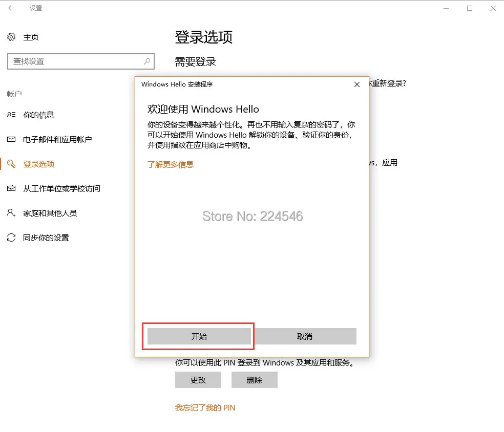Screen dimensions: 504x432
Task: Open the Home gear icon
Action: point(11,37)
